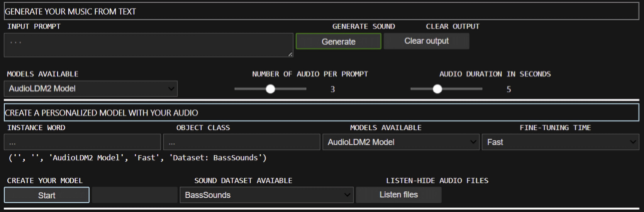Focus the Object Class input field
The width and height of the screenshot is (644, 212).
pyautogui.click(x=241, y=142)
